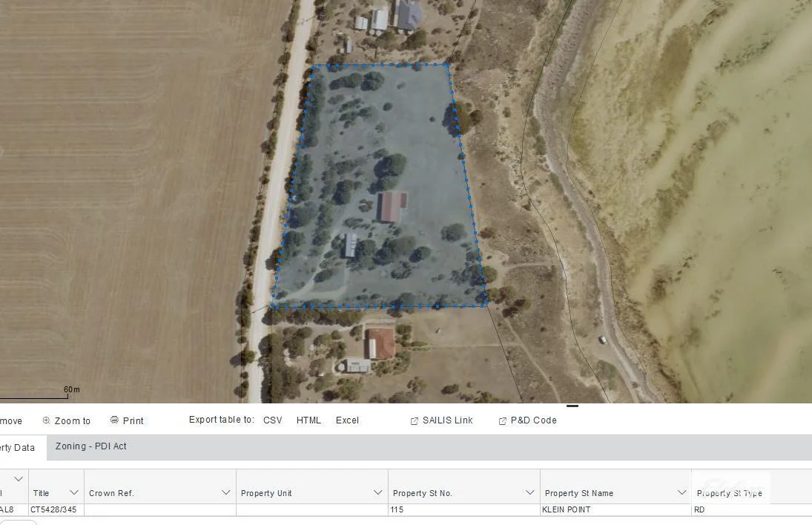The image size is (812, 525).
Task: Select the Zoom to tool
Action: click(71, 420)
